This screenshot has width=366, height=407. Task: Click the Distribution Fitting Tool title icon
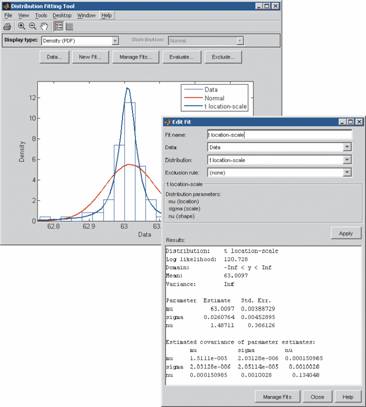6,6
